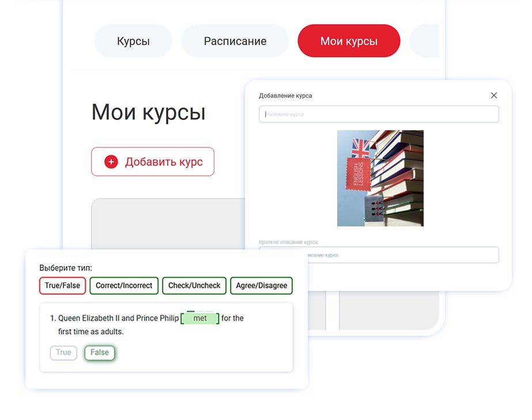Open the Курсы tab
The height and width of the screenshot is (420, 532).
click(x=133, y=41)
